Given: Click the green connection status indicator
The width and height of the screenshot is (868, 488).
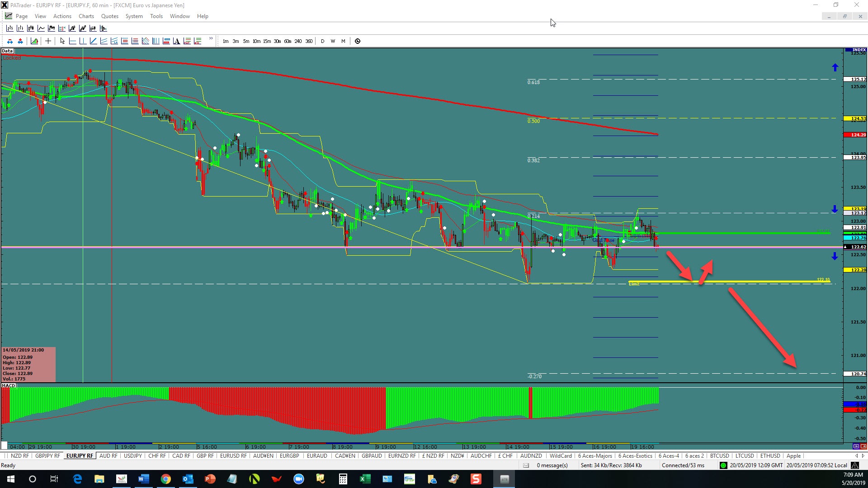Looking at the screenshot, I should (x=723, y=465).
